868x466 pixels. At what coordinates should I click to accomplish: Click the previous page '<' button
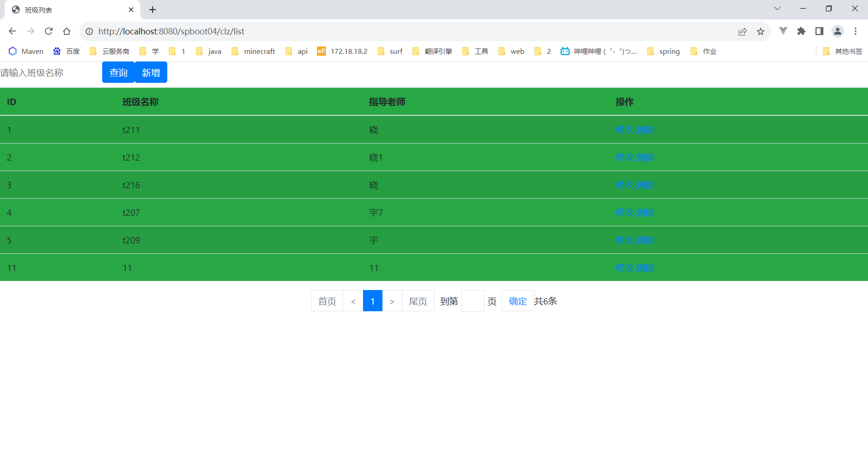pos(353,301)
